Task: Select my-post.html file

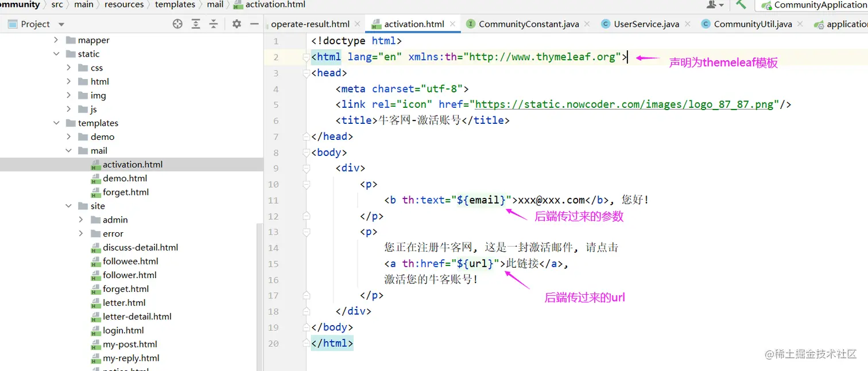Action: pyautogui.click(x=130, y=344)
